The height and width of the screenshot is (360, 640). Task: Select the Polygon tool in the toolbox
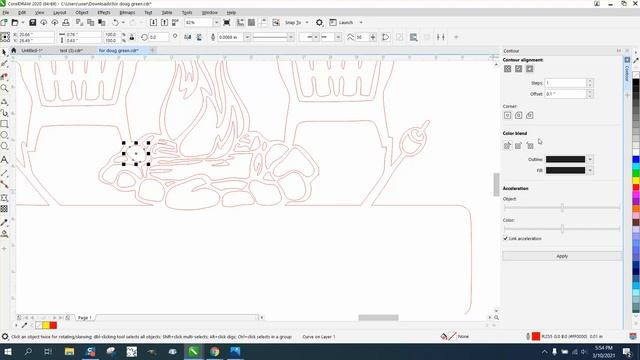coord(4,146)
